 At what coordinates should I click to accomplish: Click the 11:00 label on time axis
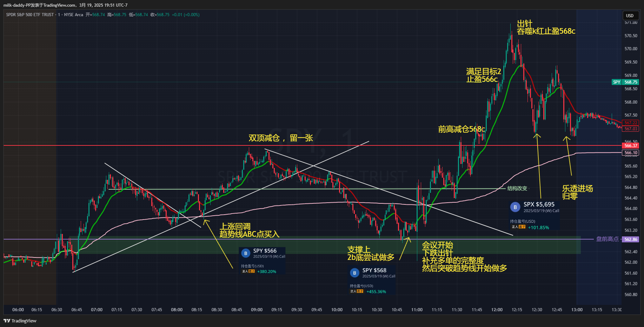417,310
